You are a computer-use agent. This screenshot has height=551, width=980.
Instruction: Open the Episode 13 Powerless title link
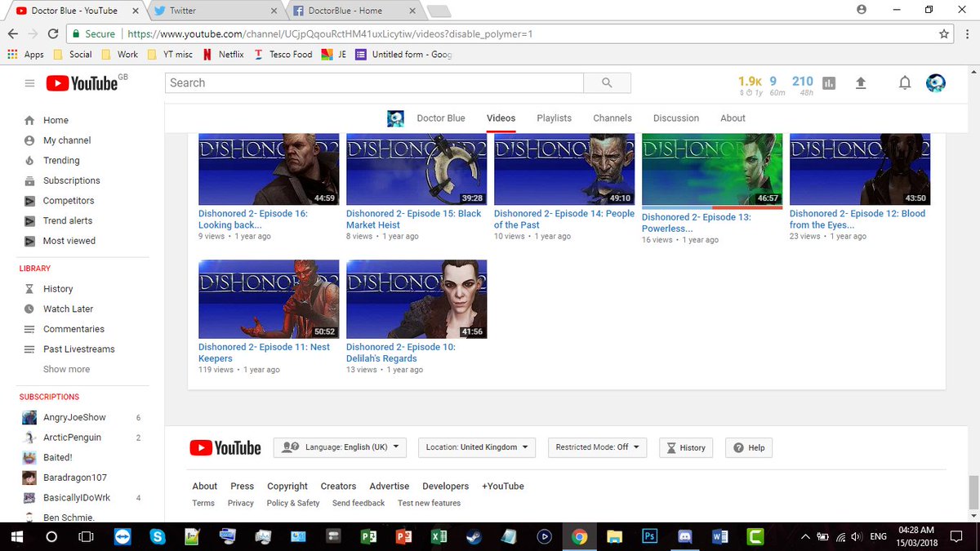point(697,223)
